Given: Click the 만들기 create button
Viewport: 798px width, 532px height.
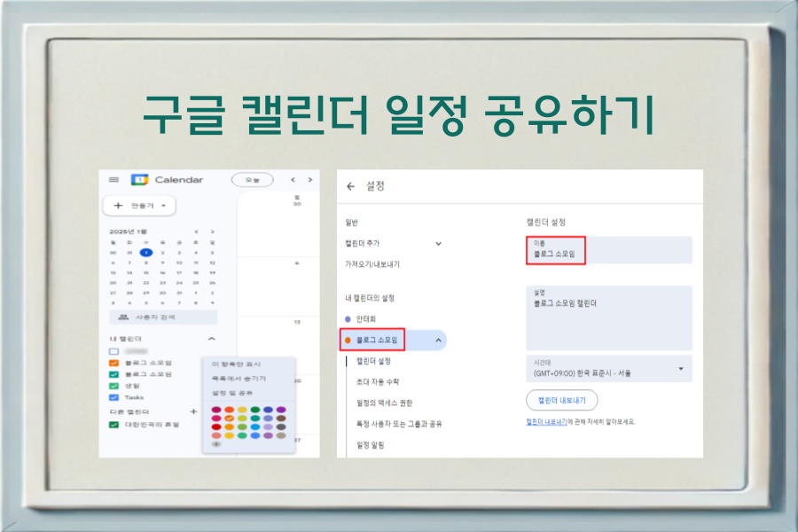Looking at the screenshot, I should click(x=139, y=206).
